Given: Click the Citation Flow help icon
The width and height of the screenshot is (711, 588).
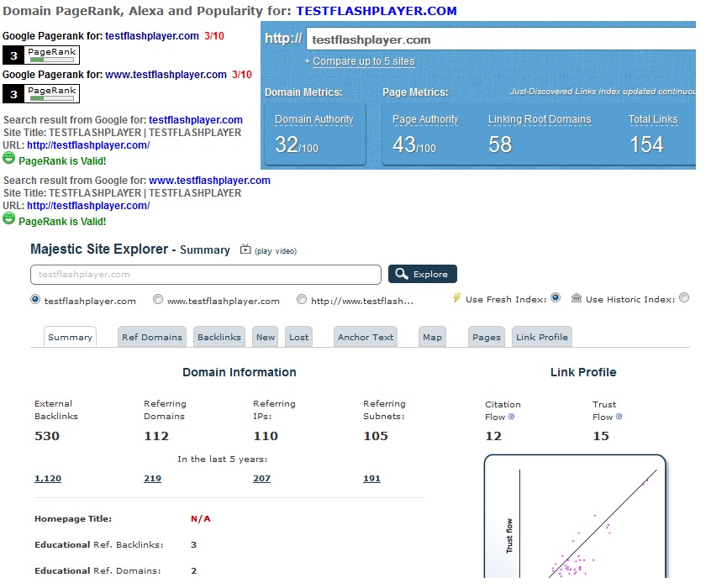Looking at the screenshot, I should pyautogui.click(x=512, y=416).
